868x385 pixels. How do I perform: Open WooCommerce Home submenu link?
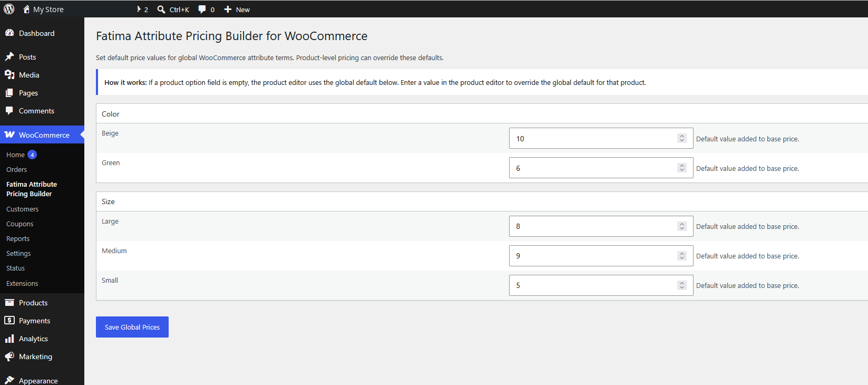(x=15, y=155)
